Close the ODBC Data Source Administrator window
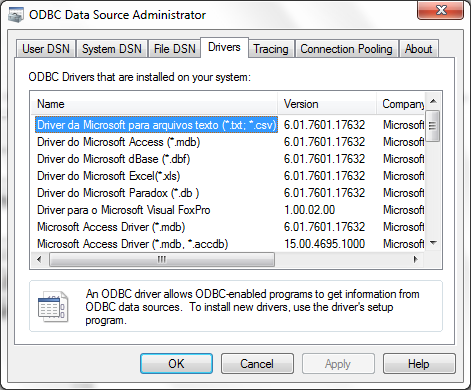Screen dimensions: 471x390 click(440, 10)
